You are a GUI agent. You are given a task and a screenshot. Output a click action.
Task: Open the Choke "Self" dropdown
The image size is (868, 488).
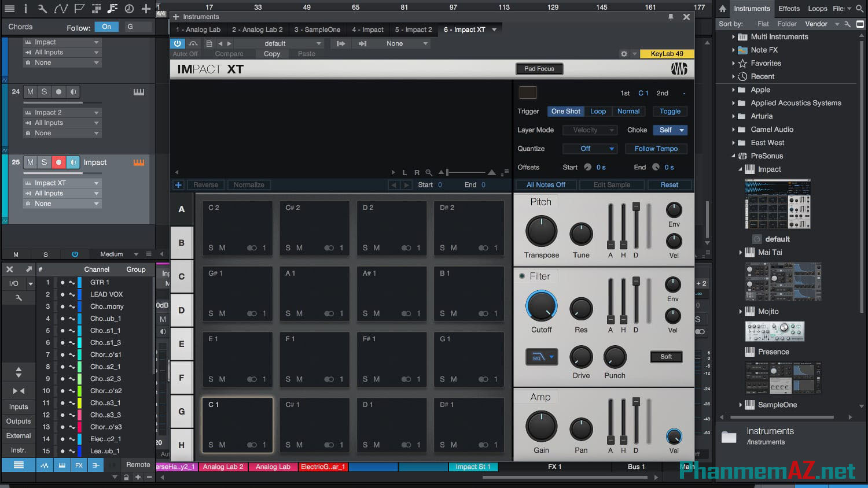click(670, 130)
